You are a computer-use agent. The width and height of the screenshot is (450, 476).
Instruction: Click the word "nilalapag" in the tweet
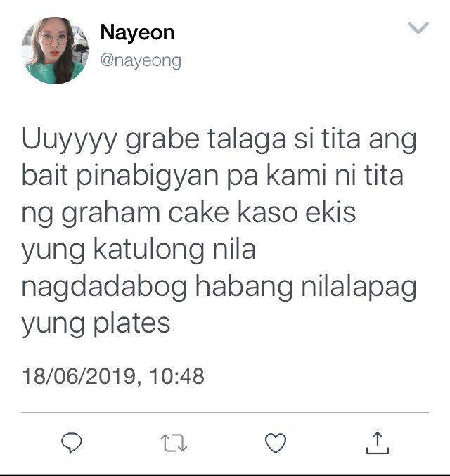tap(359, 287)
